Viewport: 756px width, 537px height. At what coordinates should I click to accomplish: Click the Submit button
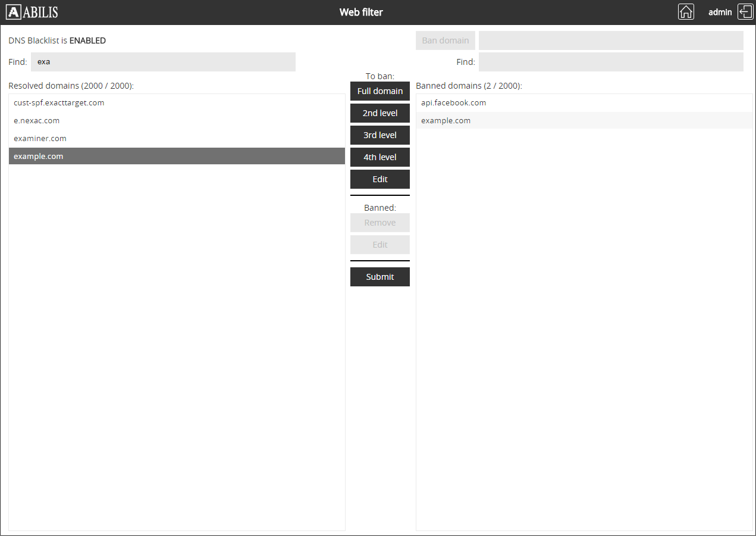tap(379, 276)
